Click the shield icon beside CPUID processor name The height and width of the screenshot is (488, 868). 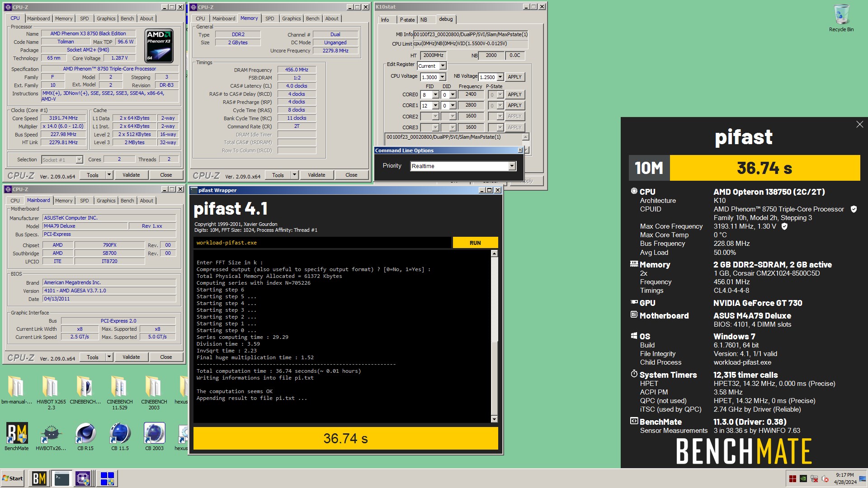click(854, 209)
